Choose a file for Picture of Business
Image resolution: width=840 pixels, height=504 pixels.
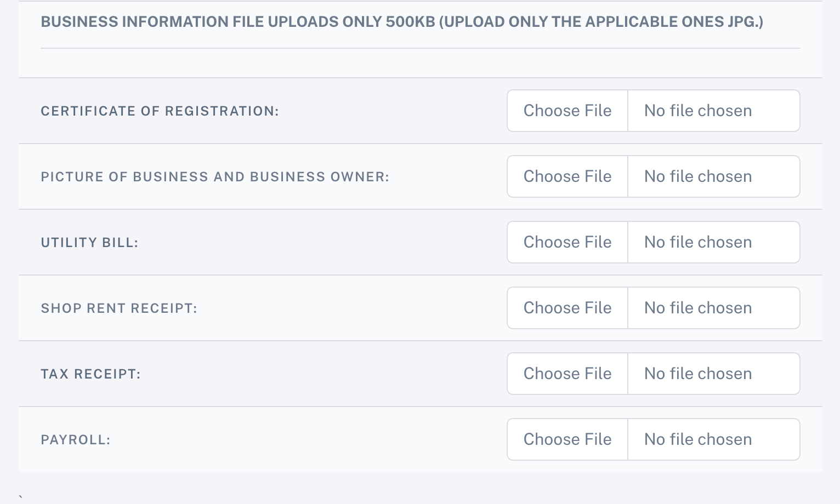pos(567,176)
